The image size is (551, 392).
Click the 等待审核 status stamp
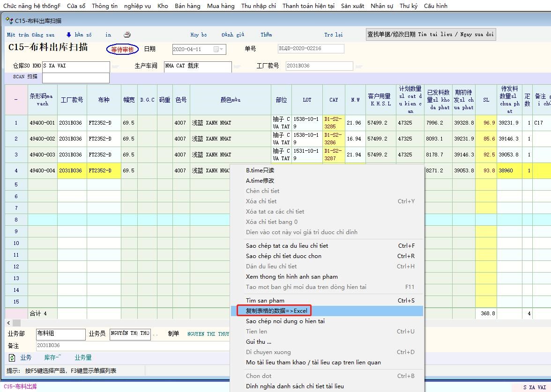tap(122, 49)
